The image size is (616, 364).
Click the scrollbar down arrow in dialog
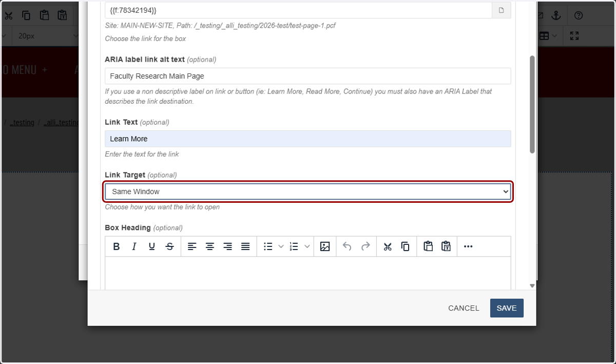[532, 286]
